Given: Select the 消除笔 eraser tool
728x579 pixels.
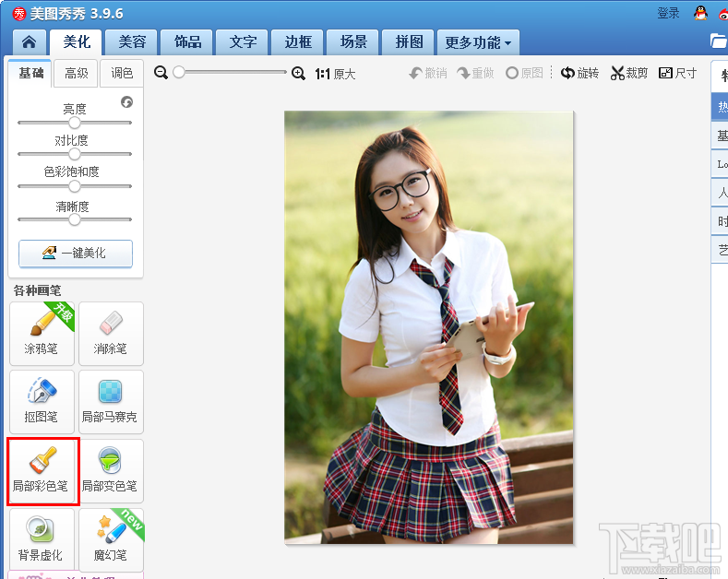Looking at the screenshot, I should pos(111,333).
